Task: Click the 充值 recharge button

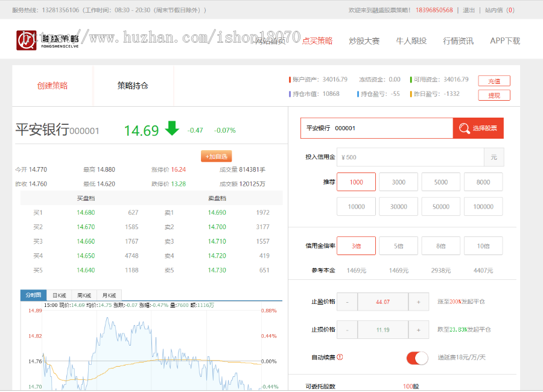Action: tap(494, 80)
